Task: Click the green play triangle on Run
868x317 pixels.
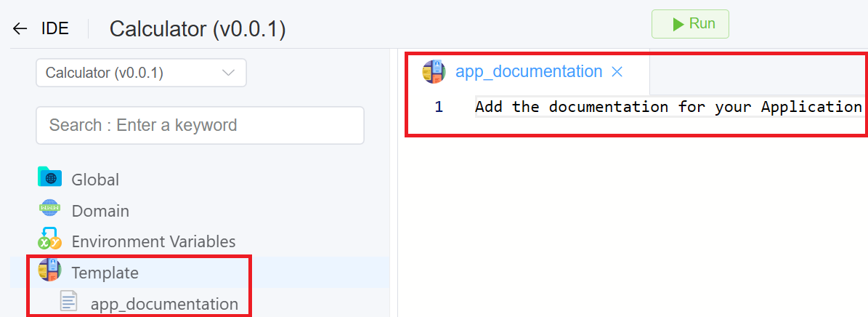Action: tap(678, 24)
